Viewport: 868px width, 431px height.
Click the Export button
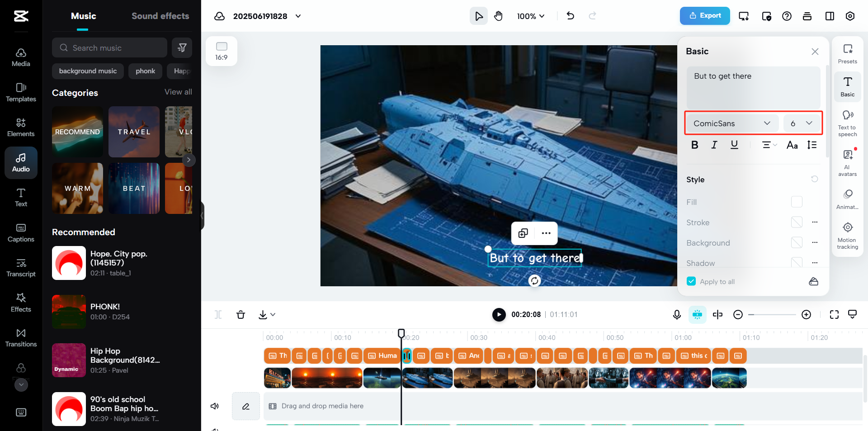(705, 16)
